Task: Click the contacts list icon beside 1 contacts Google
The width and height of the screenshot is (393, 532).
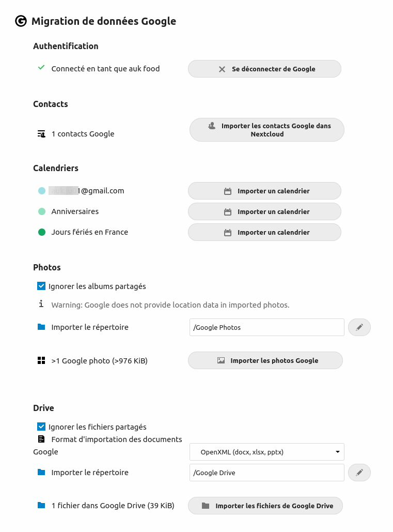Action: point(41,134)
